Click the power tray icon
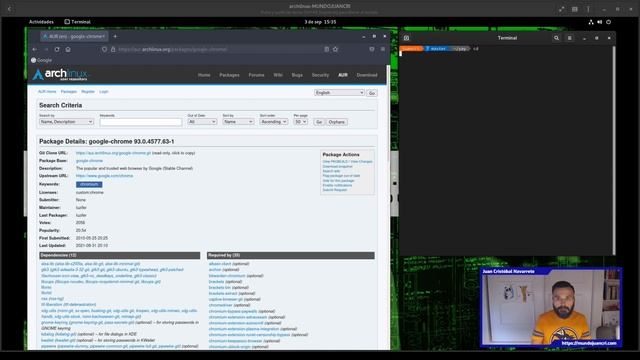 [609, 22]
